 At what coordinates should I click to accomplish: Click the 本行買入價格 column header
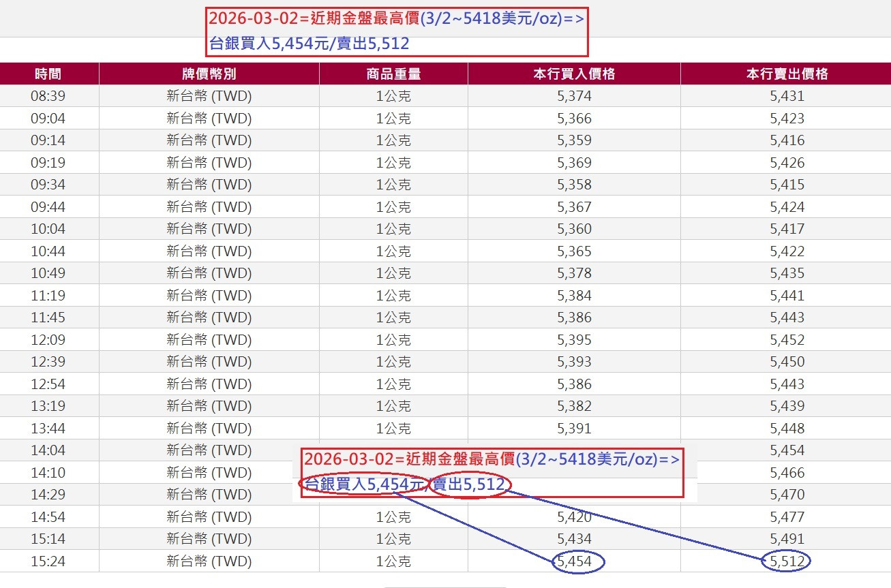tap(573, 74)
